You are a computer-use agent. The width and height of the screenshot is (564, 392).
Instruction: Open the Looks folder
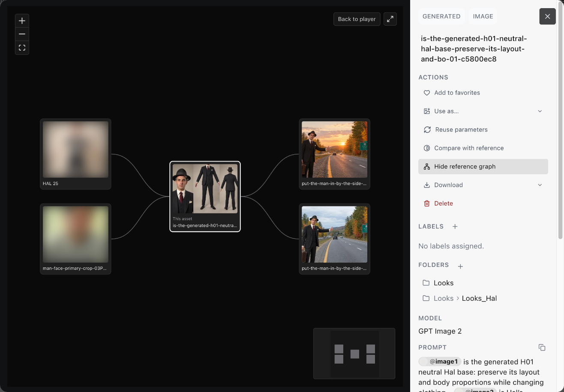click(x=444, y=283)
